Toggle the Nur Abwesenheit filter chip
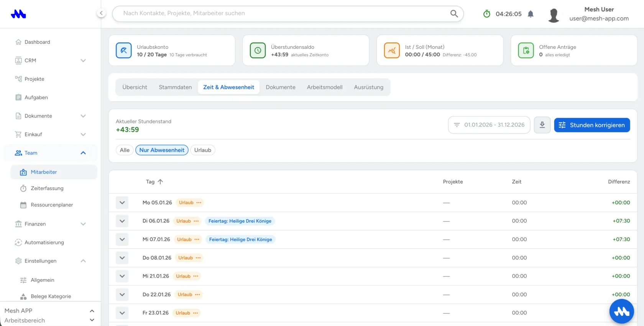Image resolution: width=644 pixels, height=326 pixels. point(162,150)
